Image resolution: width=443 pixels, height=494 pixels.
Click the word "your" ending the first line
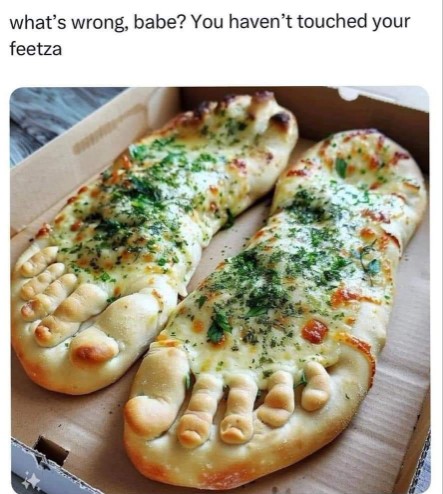click(x=391, y=23)
